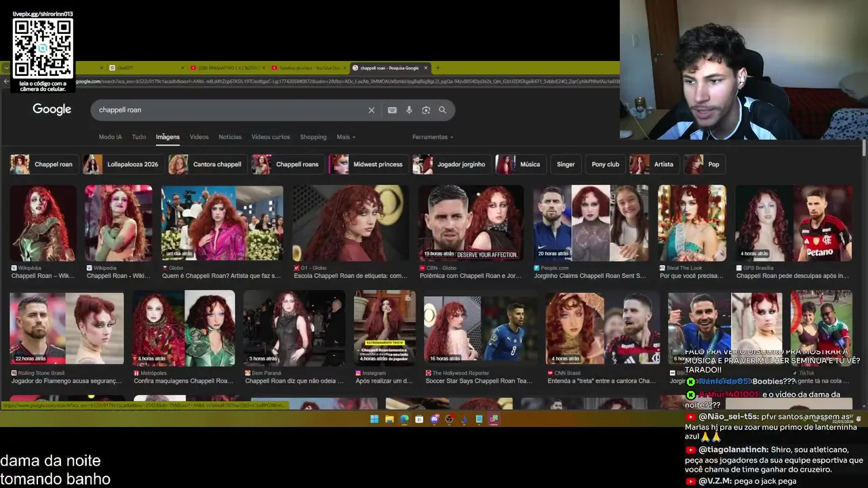Open Microsoft Store from the taskbar

point(419,419)
